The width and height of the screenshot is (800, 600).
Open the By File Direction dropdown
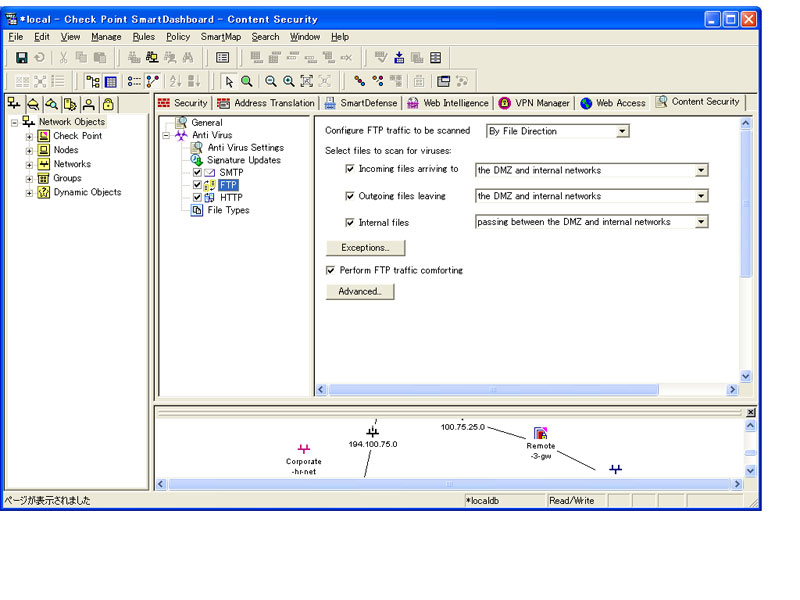pyautogui.click(x=622, y=131)
